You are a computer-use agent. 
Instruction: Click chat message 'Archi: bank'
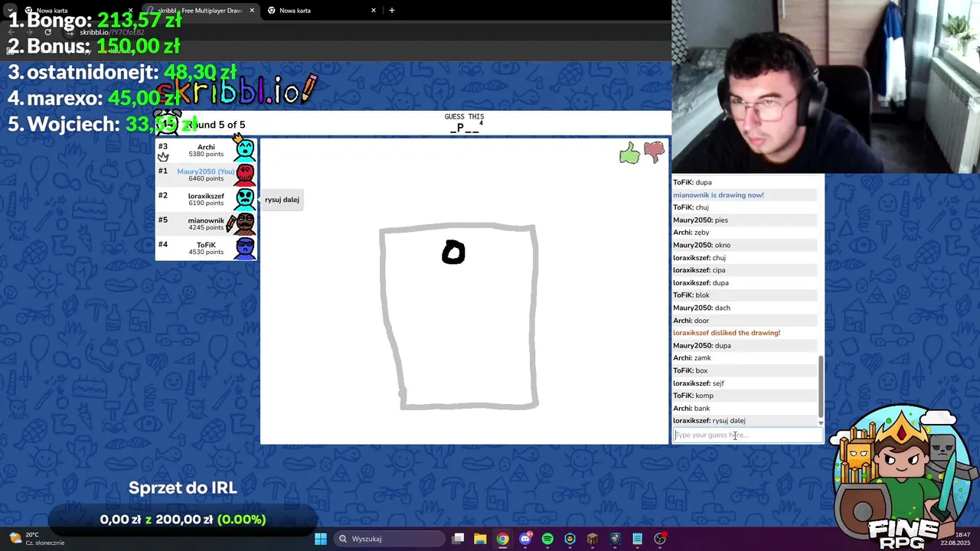(x=691, y=409)
